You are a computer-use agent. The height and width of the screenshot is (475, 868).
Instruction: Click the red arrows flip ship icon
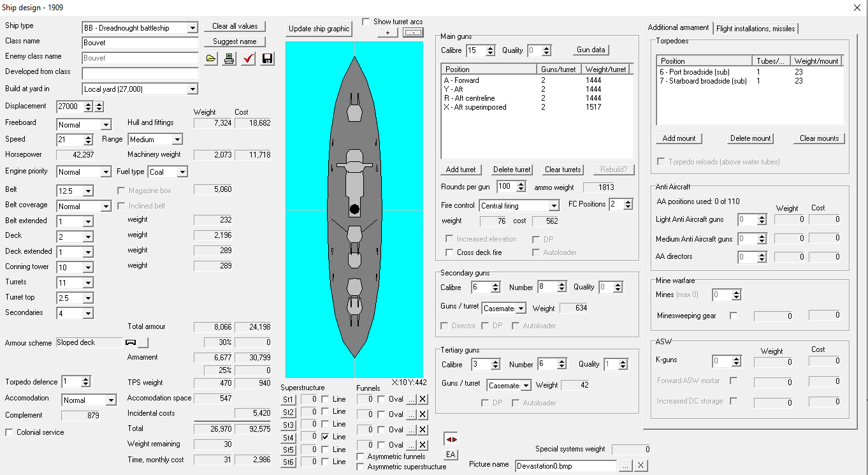(451, 439)
